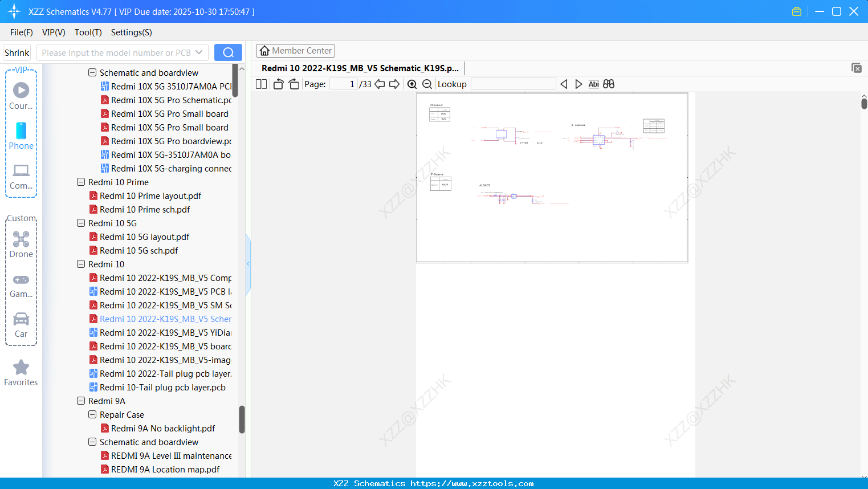This screenshot has height=489, width=868.
Task: Collapse the Redmi 10 5G folder
Action: [x=81, y=223]
